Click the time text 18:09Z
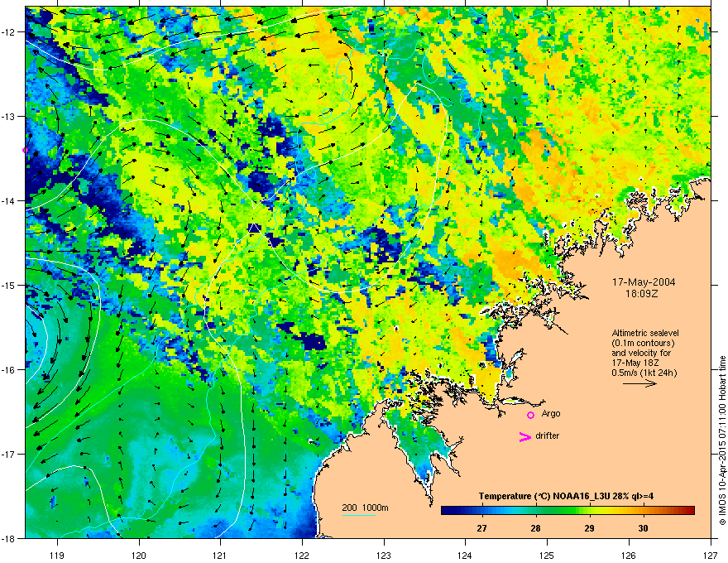The image size is (728, 563). 642,294
